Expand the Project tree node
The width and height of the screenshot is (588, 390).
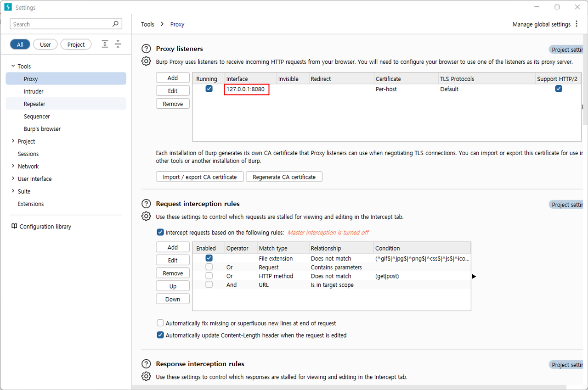tap(13, 141)
